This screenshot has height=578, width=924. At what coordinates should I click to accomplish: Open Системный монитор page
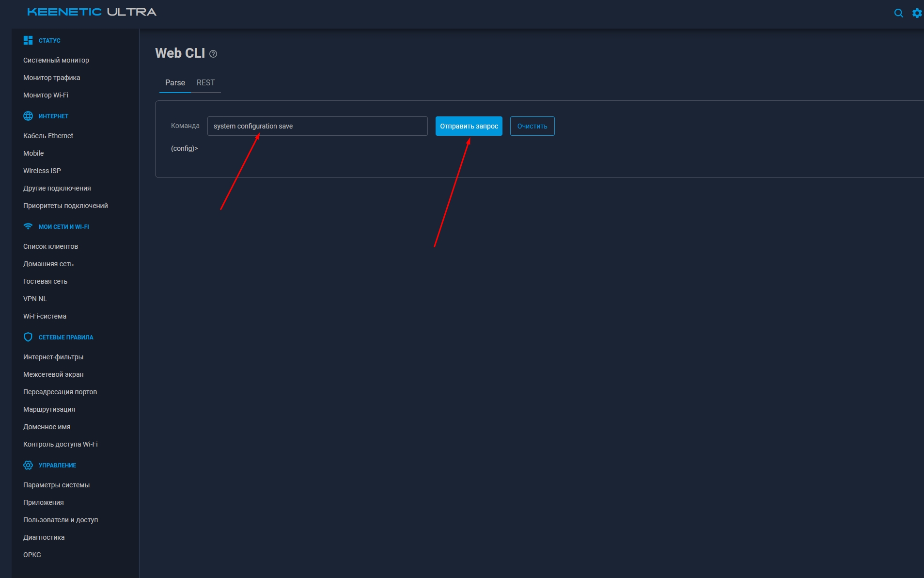[56, 60]
